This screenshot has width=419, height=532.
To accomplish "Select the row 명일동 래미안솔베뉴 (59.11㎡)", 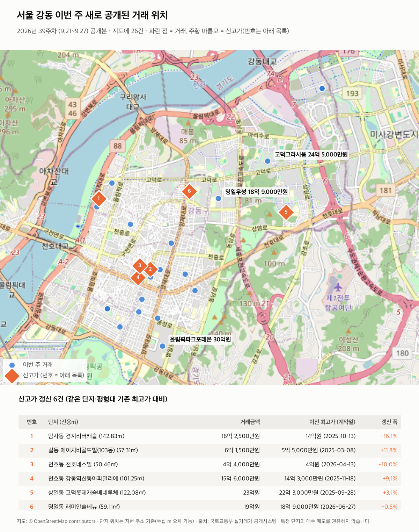I will tap(209, 505).
